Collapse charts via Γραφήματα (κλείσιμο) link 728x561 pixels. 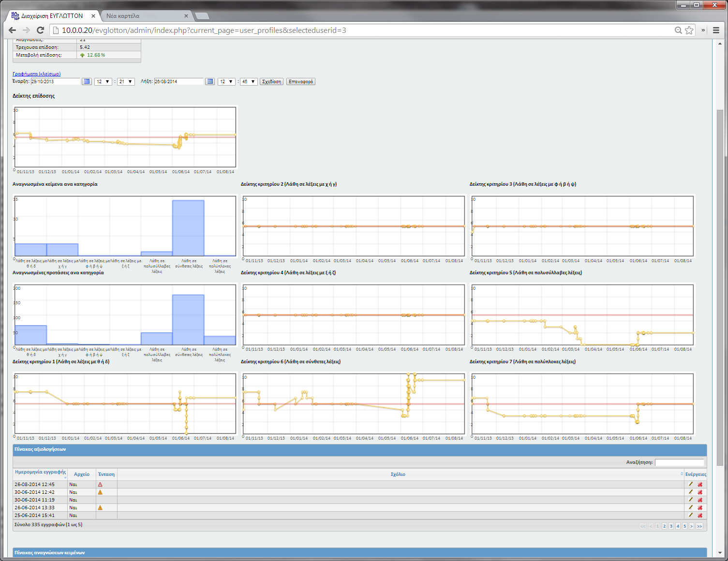click(37, 74)
